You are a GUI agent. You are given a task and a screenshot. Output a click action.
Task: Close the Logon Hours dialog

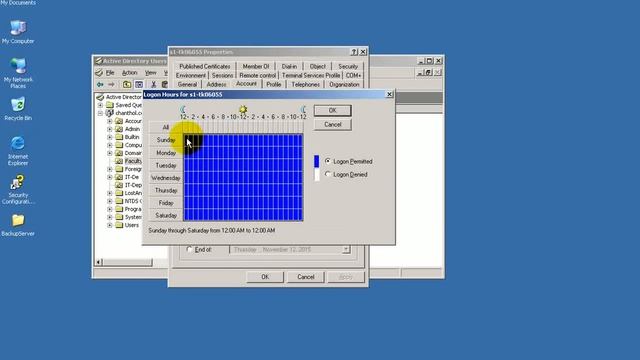(389, 94)
